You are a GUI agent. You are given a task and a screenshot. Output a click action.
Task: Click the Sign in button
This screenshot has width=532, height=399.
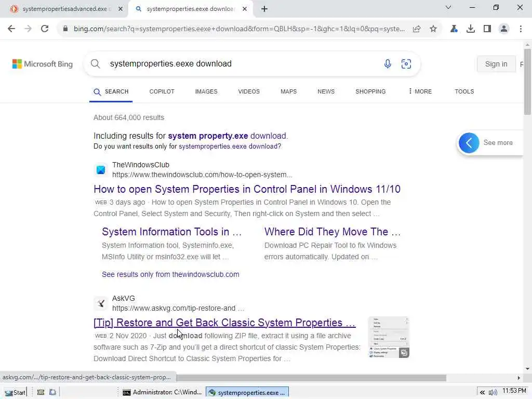click(496, 64)
